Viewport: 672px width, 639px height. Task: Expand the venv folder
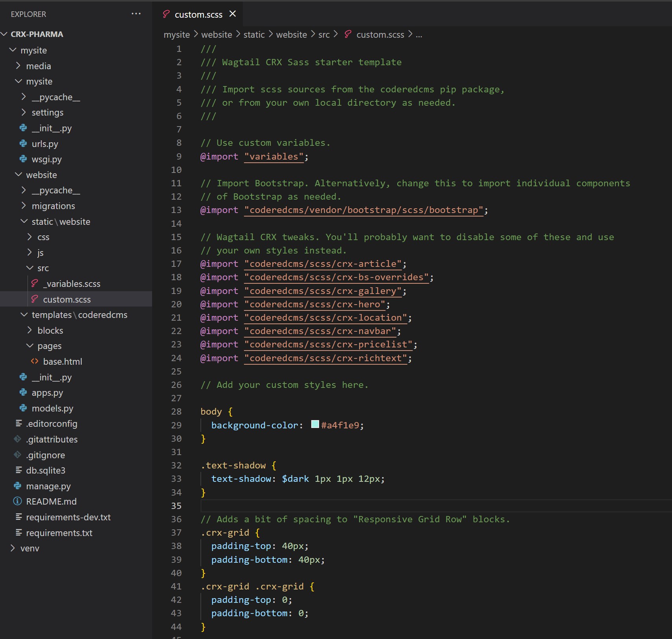click(x=13, y=548)
